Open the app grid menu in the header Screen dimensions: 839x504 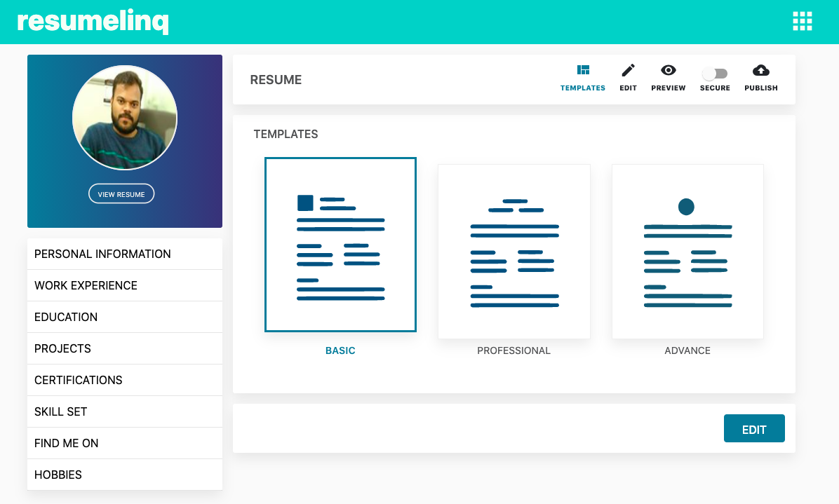coord(803,21)
